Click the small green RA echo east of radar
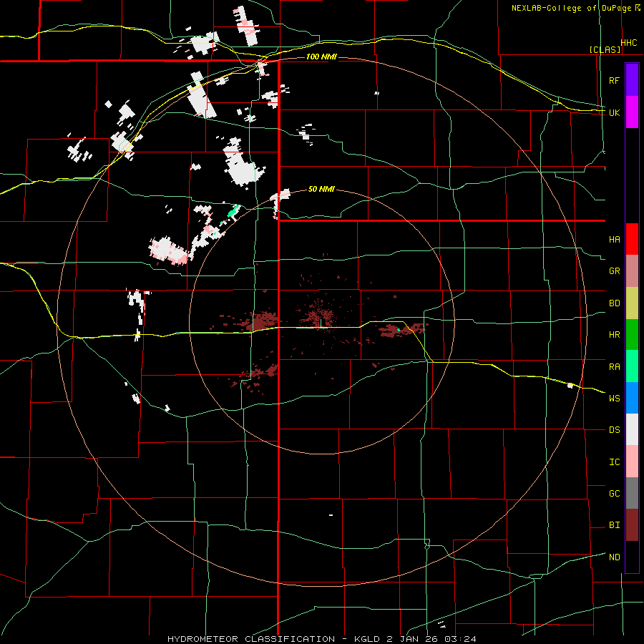 (x=399, y=329)
